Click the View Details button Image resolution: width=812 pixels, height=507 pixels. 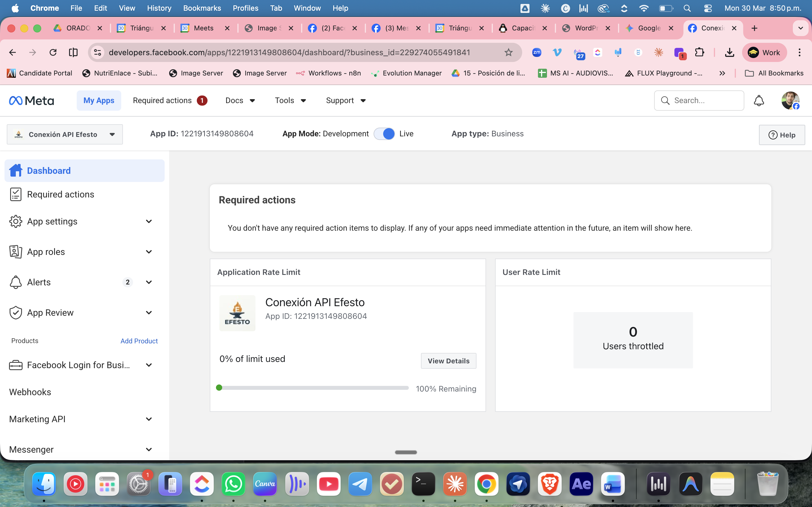(448, 361)
